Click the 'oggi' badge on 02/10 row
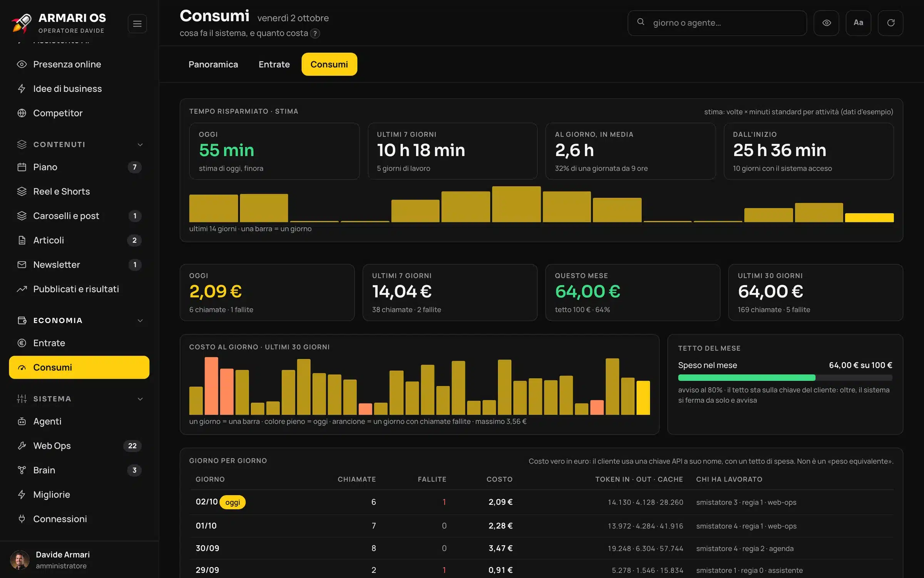The image size is (924, 578). pyautogui.click(x=233, y=502)
